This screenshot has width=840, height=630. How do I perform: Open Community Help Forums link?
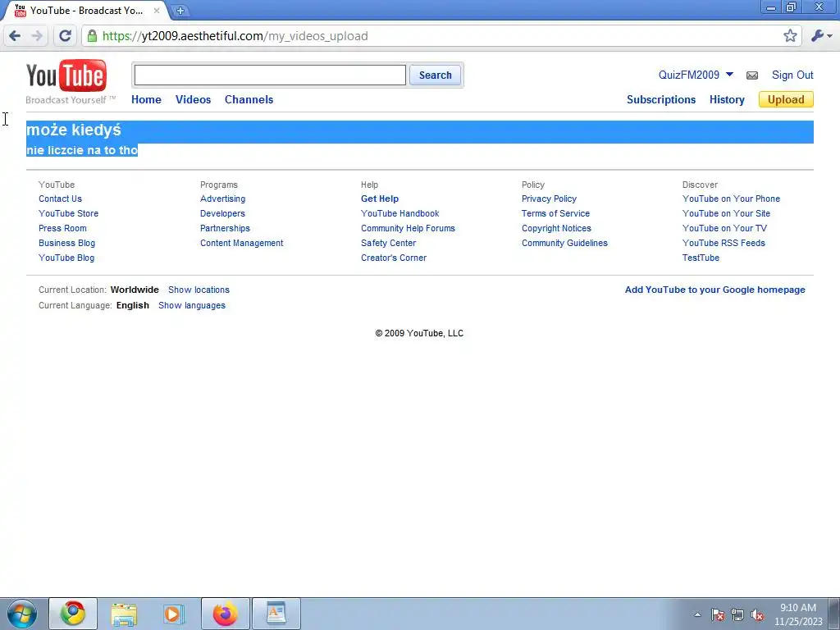[x=409, y=228]
